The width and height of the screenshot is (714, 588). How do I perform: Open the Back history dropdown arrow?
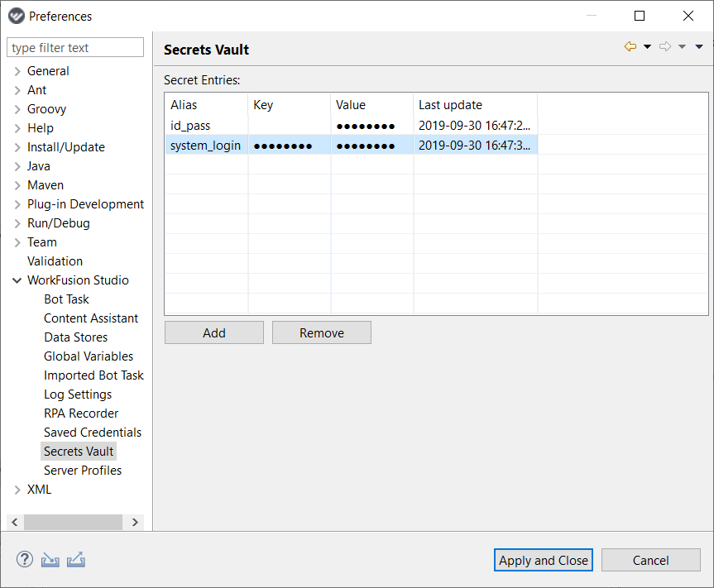coord(647,46)
